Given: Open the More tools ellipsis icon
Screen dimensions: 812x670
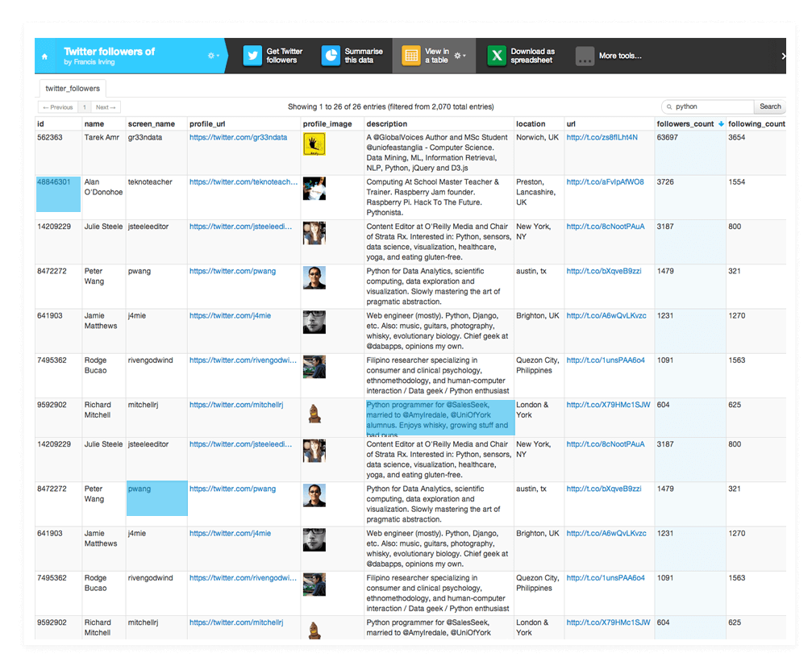Looking at the screenshot, I should [x=585, y=56].
